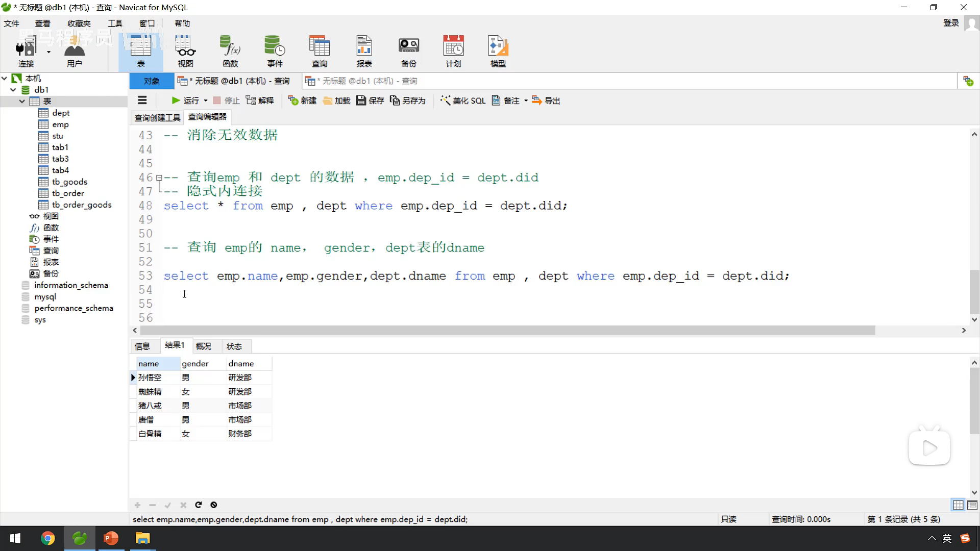Image resolution: width=980 pixels, height=551 pixels.
Task: Click the Report (报表) toolbar icon
Action: point(364,51)
